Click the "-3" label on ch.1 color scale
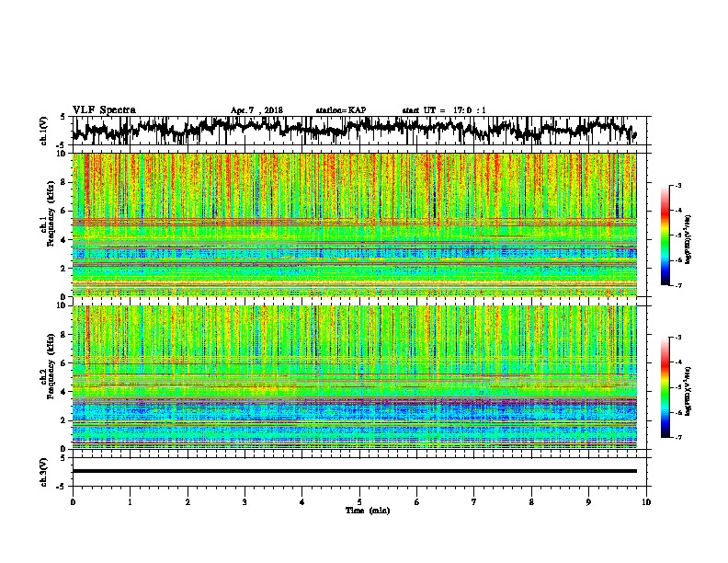 678,185
